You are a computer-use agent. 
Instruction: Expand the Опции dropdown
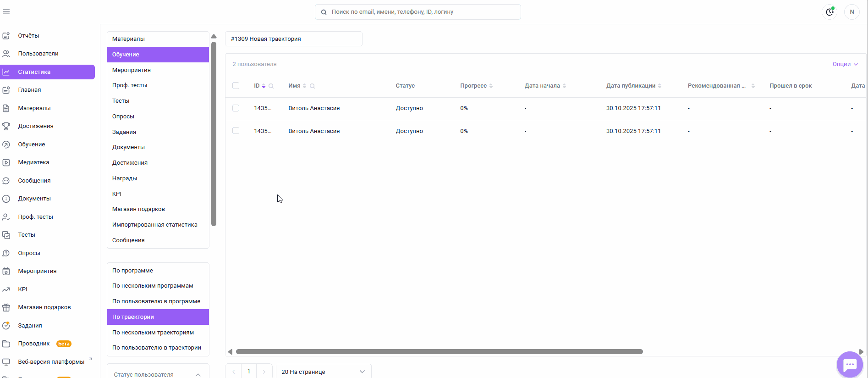click(845, 64)
